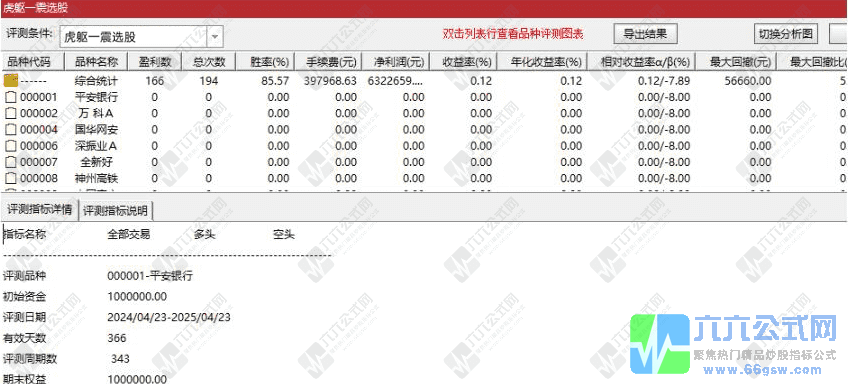The image size is (848, 384).
Task: Click the 194 total count value
Action: click(x=209, y=81)
